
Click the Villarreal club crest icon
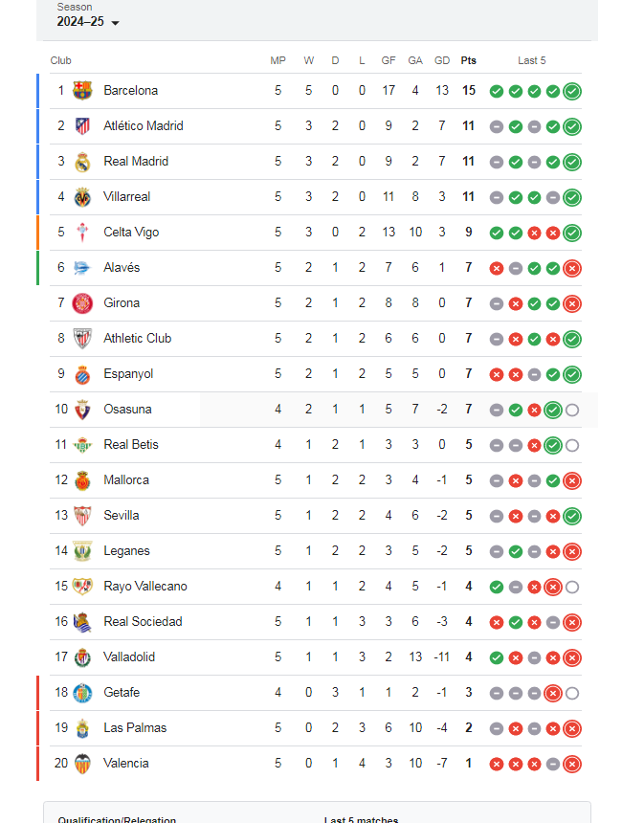point(82,197)
